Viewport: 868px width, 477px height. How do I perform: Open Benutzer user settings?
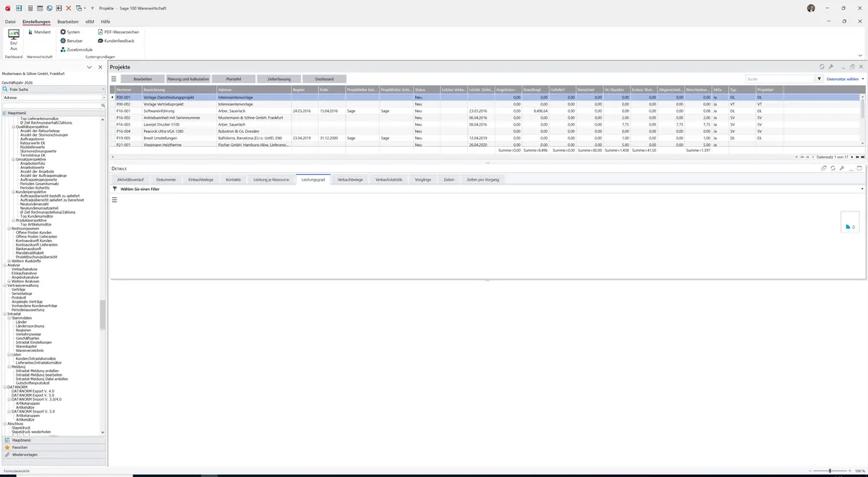click(72, 40)
